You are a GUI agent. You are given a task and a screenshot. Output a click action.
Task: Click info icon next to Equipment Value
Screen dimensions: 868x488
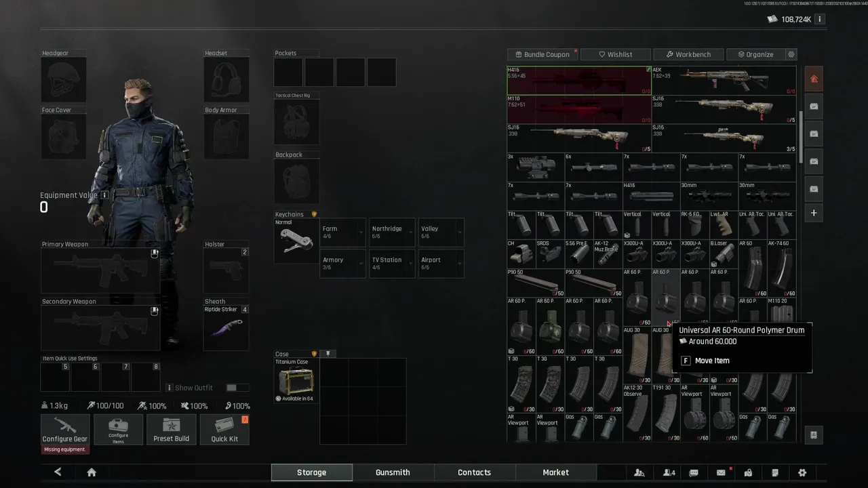[104, 195]
